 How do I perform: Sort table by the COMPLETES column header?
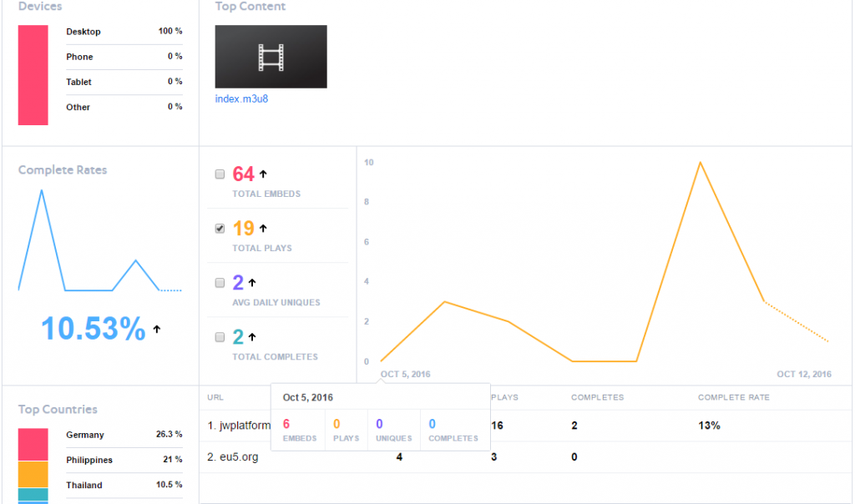597,397
